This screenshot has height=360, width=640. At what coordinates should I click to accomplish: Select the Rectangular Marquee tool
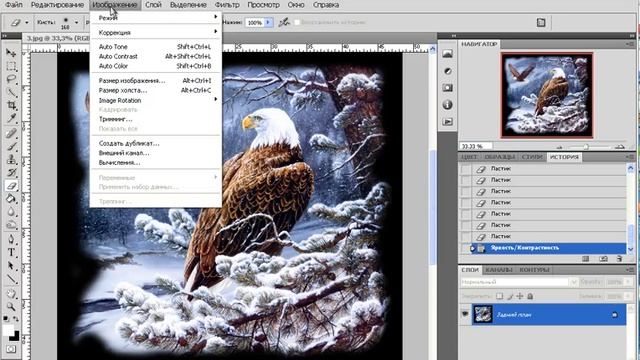tap(11, 66)
